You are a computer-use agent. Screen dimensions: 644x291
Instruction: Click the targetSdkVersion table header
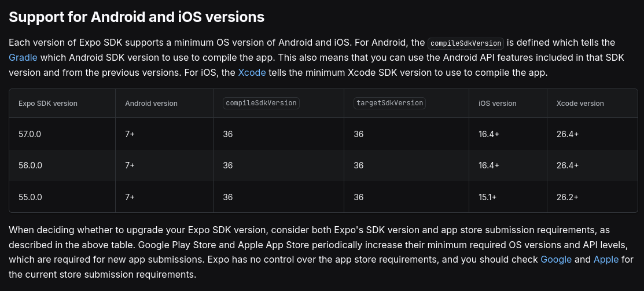pyautogui.click(x=389, y=103)
